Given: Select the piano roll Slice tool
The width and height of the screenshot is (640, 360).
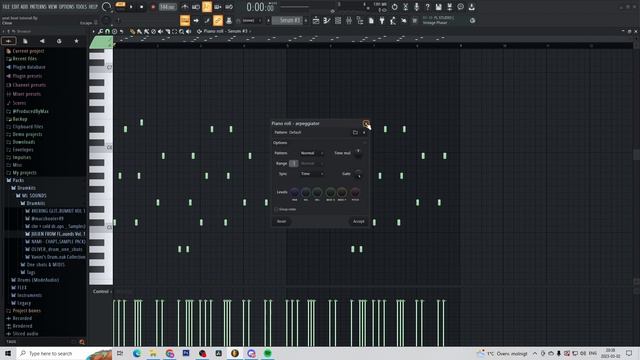Looking at the screenshot, I should (x=168, y=31).
